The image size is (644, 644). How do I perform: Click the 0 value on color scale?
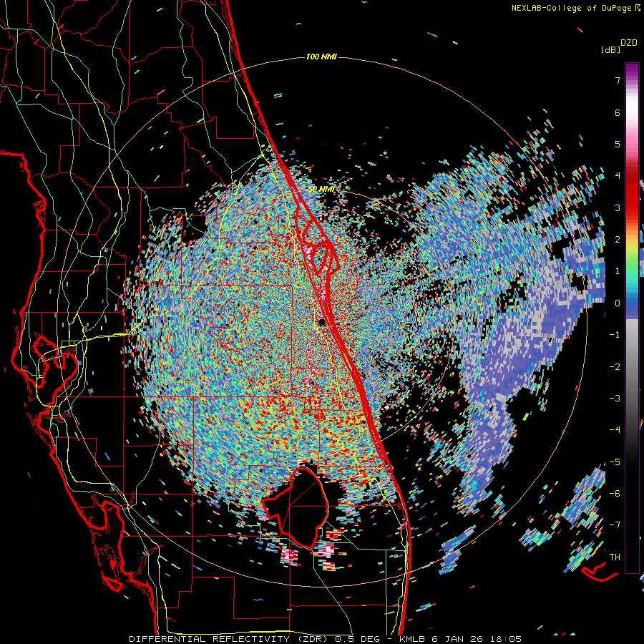click(618, 303)
